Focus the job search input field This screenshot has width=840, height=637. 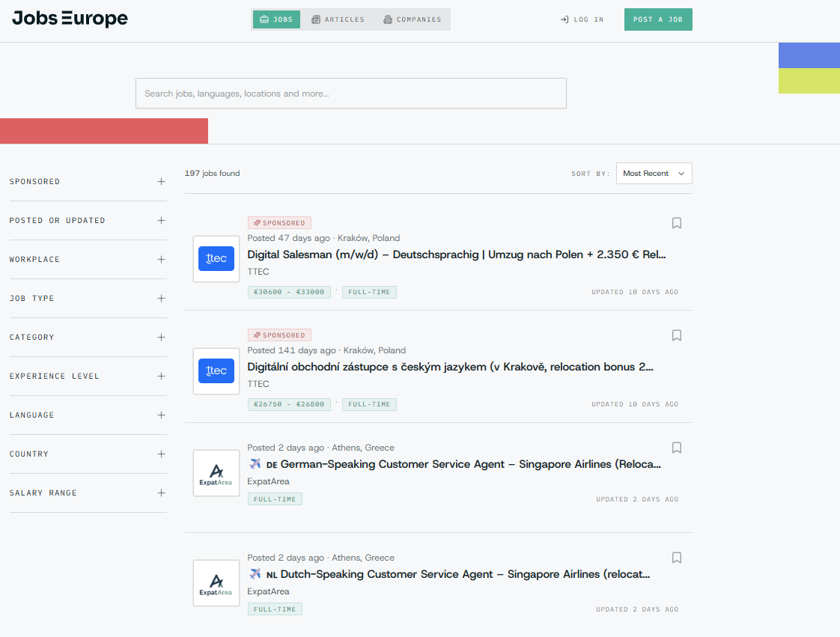[351, 94]
